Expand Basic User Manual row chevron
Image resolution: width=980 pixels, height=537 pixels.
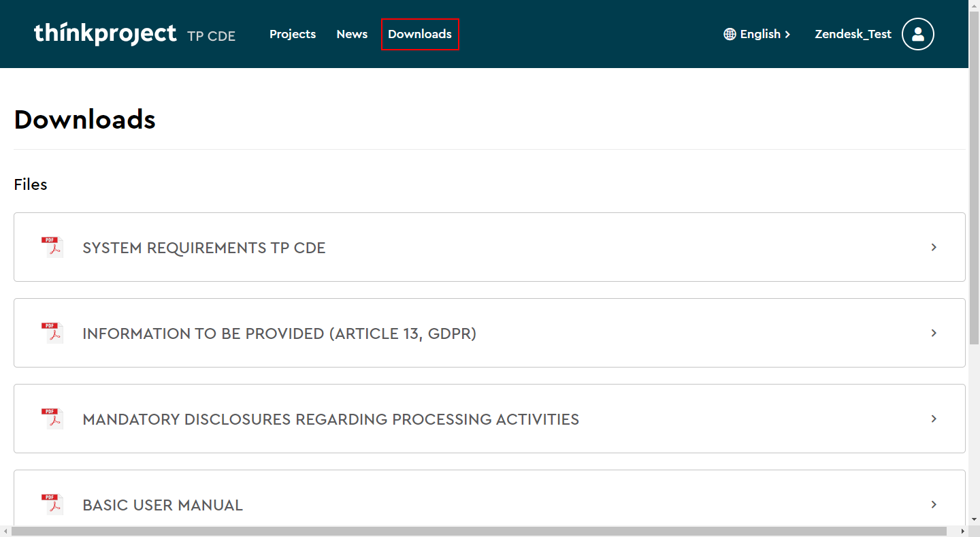(x=934, y=504)
